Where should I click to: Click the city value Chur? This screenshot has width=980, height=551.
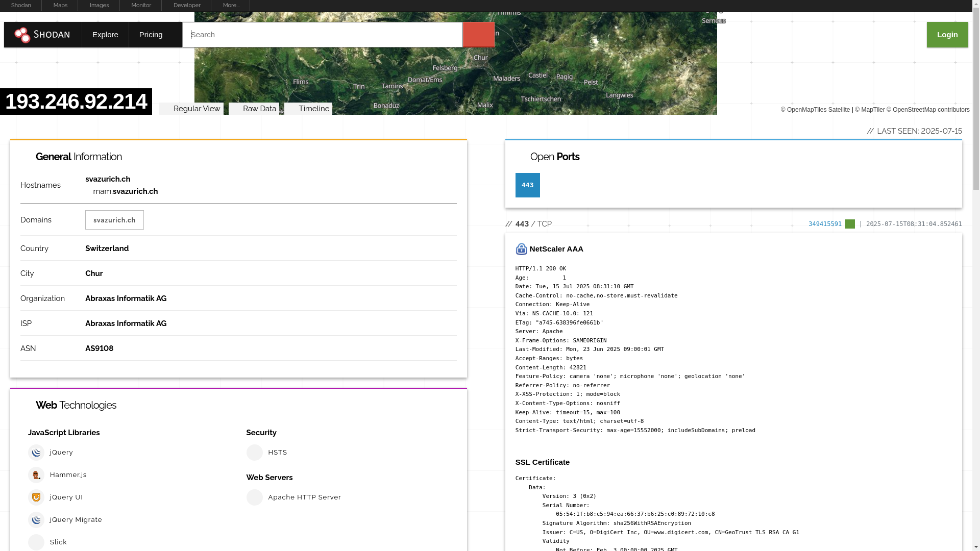pyautogui.click(x=94, y=273)
